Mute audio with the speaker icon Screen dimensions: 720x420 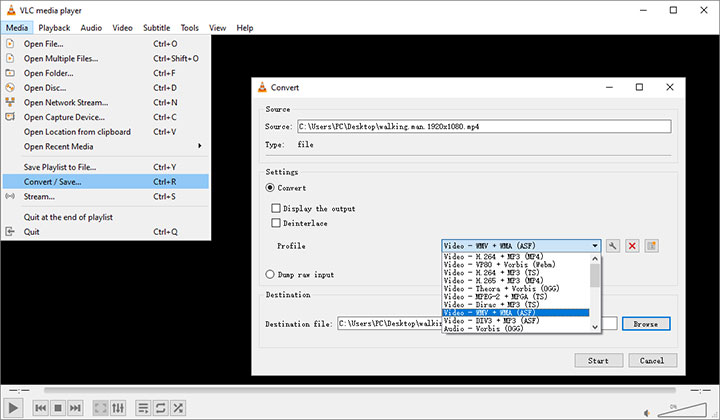(647, 413)
